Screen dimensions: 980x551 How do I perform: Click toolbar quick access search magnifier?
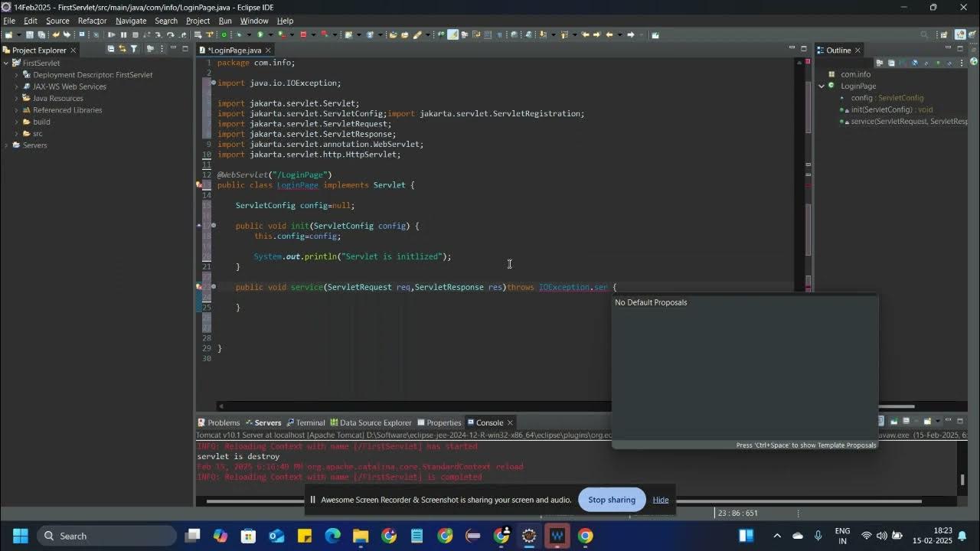click(x=923, y=34)
